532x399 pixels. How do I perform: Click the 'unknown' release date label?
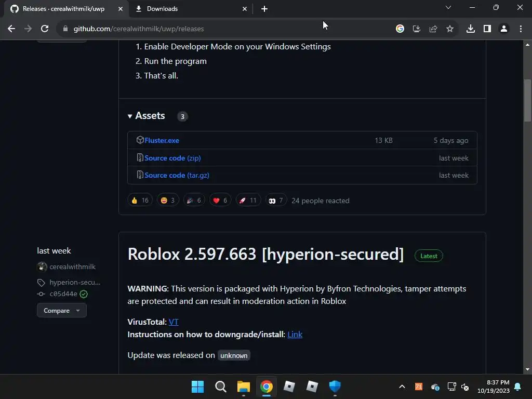(234, 355)
